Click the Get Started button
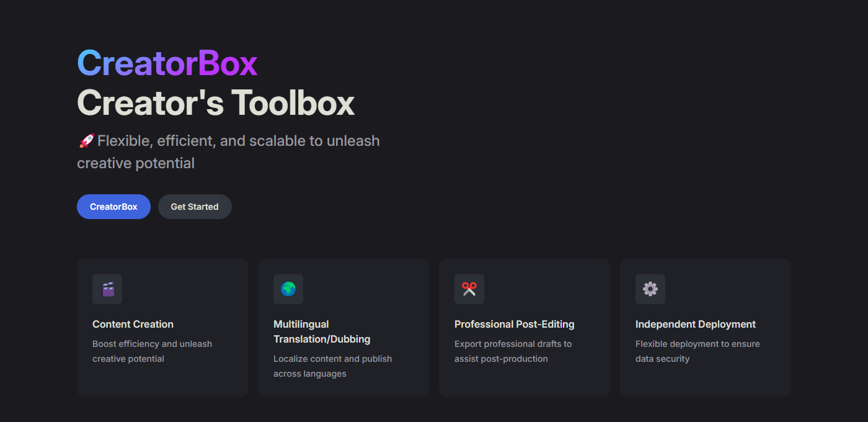Screen dimensions: 868x422 tap(195, 207)
